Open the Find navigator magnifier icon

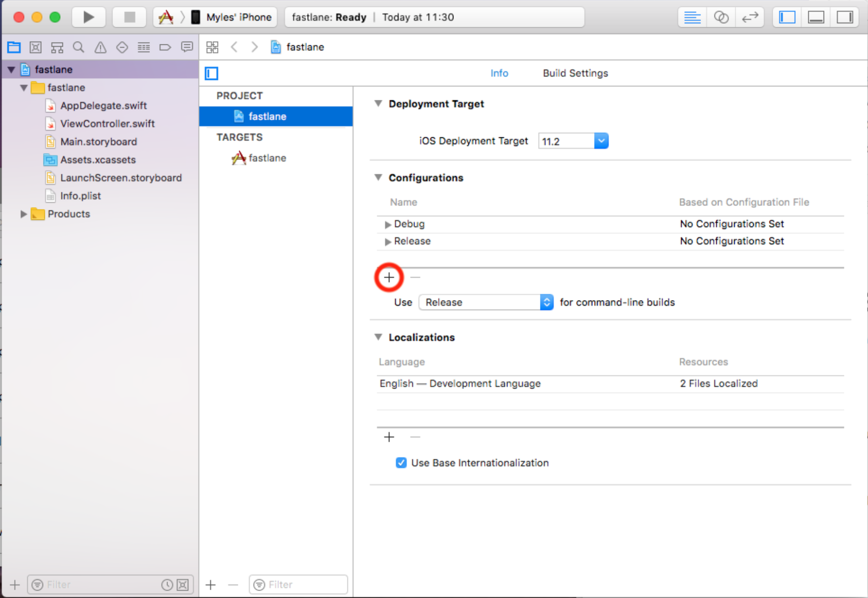click(x=79, y=47)
